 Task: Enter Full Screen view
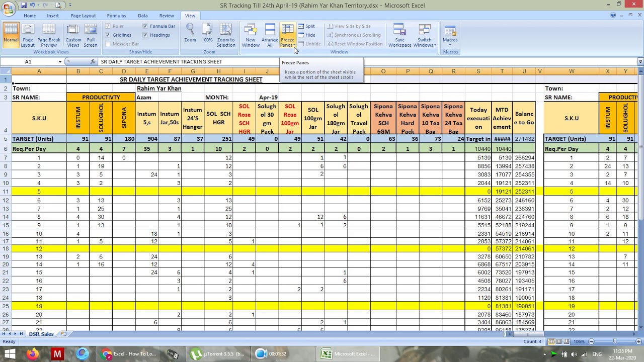[91, 35]
